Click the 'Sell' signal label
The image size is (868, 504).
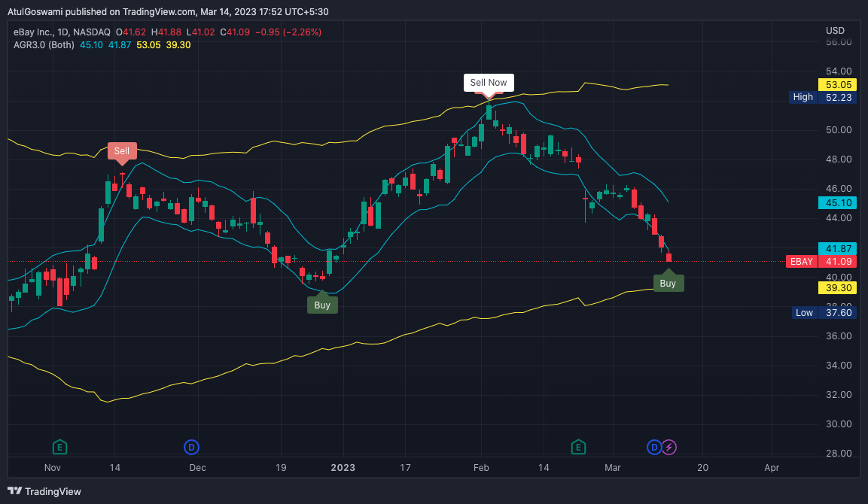pos(122,151)
